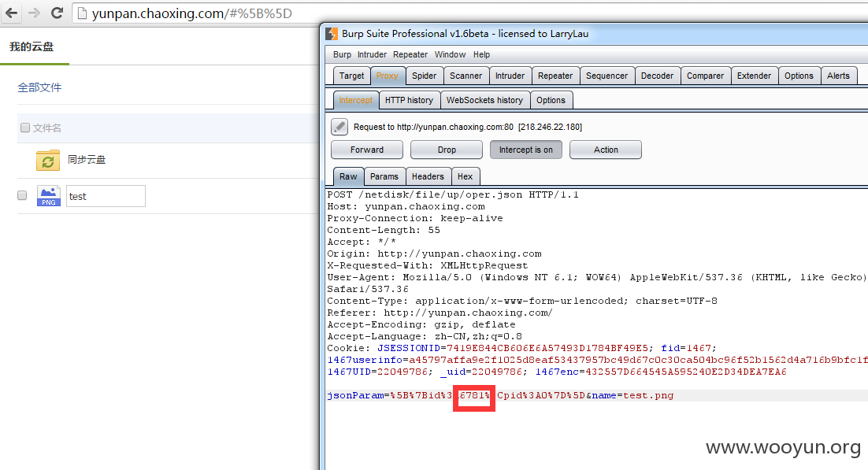The image size is (868, 470).
Task: Open the main Options tab
Action: (799, 76)
